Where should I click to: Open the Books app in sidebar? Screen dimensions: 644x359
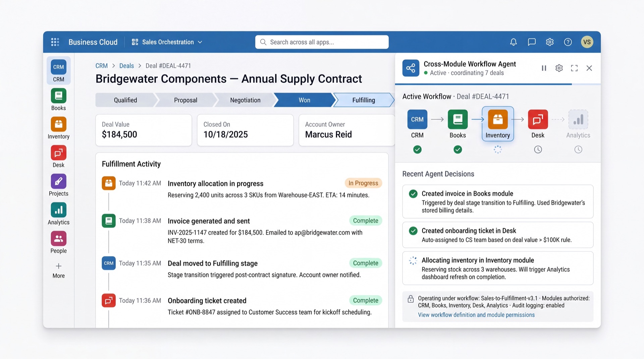[58, 99]
